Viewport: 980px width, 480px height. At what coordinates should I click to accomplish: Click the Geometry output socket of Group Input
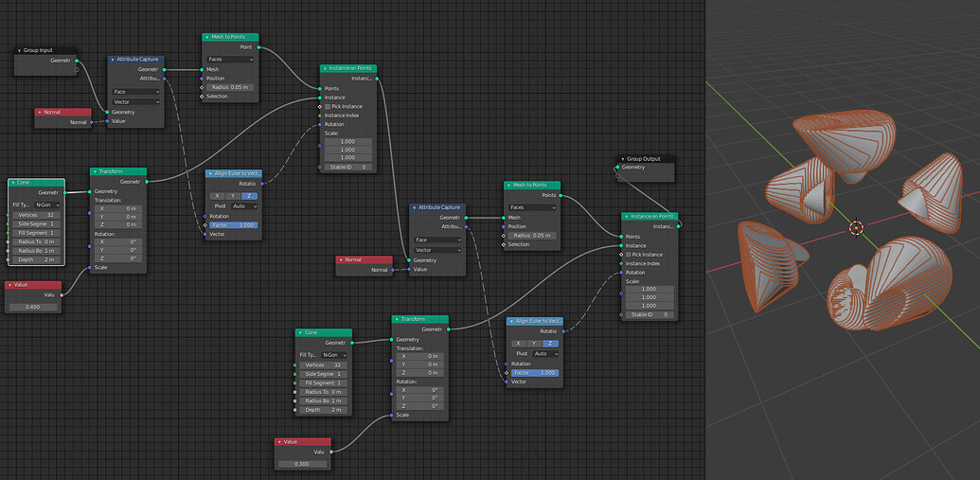(77, 61)
